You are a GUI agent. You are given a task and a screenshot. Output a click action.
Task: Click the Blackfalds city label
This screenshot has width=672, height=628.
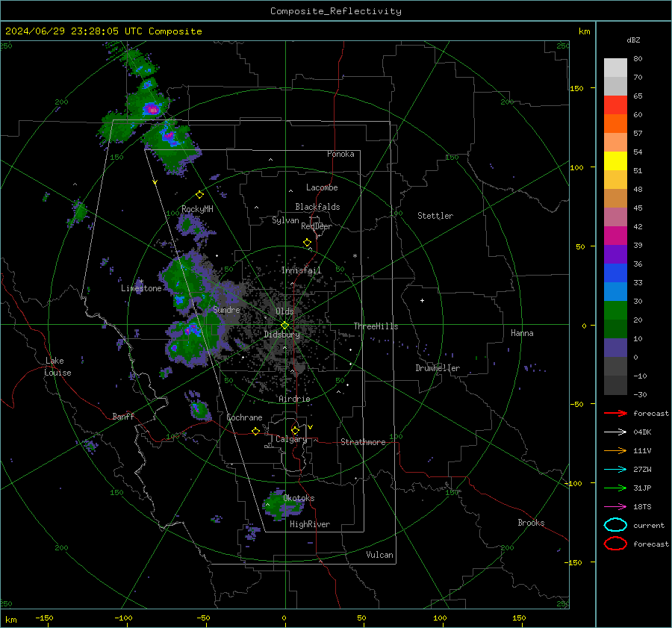[x=317, y=207]
